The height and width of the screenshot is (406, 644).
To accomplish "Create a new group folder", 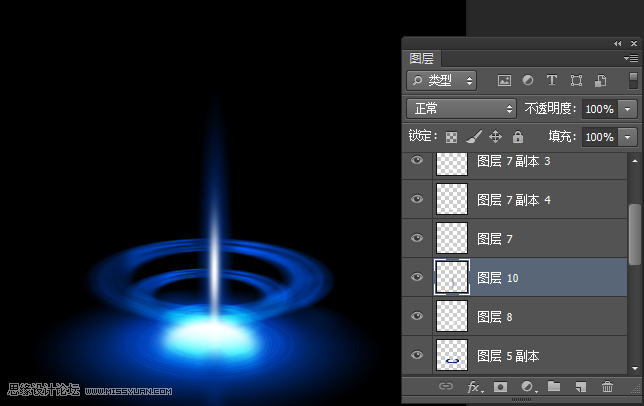I will tap(554, 386).
